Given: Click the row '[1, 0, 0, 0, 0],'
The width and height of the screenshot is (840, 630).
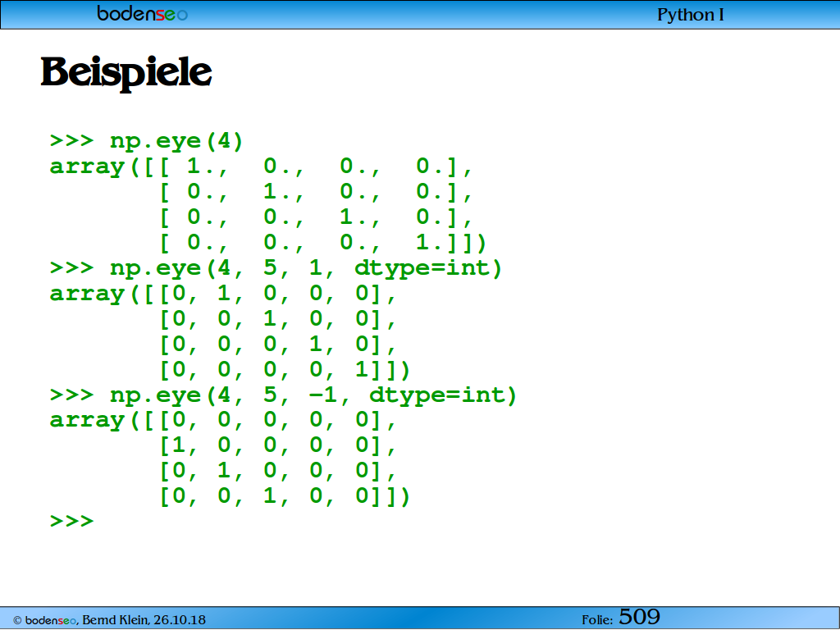Looking at the screenshot, I should click(x=278, y=445).
